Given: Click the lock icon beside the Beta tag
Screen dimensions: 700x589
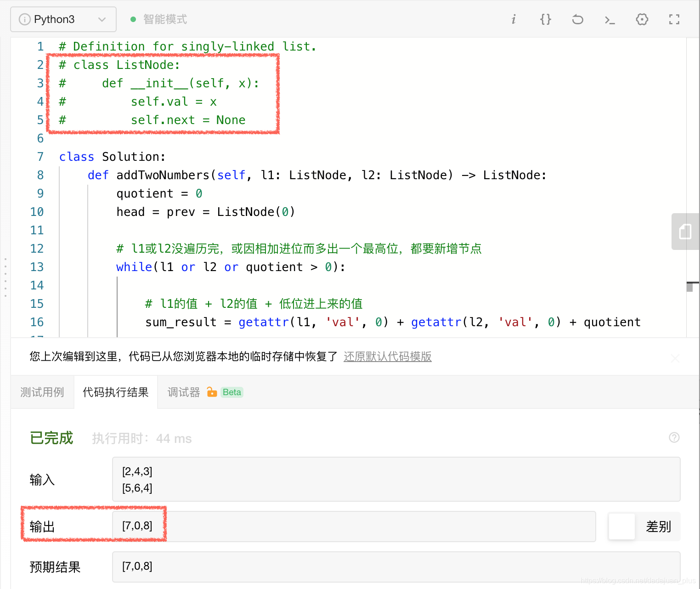Looking at the screenshot, I should coord(211,392).
